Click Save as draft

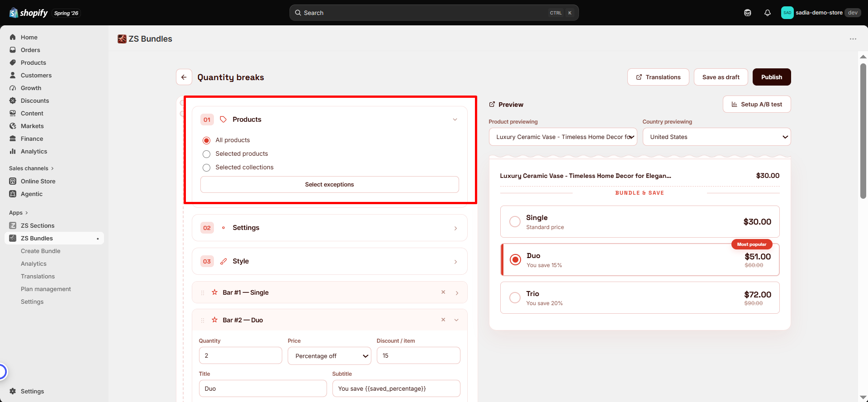point(721,77)
